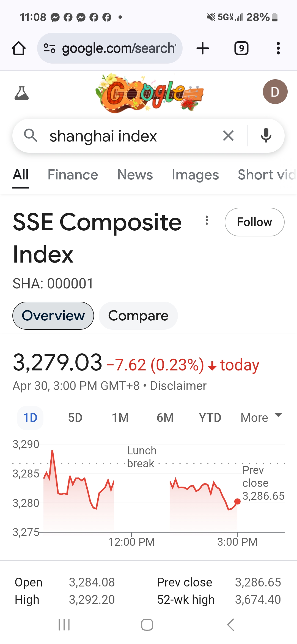Open Search Labs flask icon

click(x=21, y=93)
